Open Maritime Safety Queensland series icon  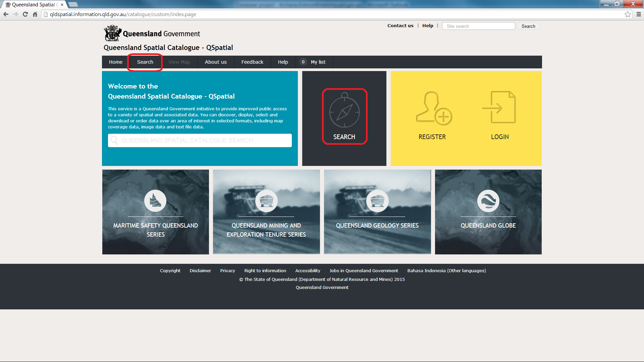point(155,201)
